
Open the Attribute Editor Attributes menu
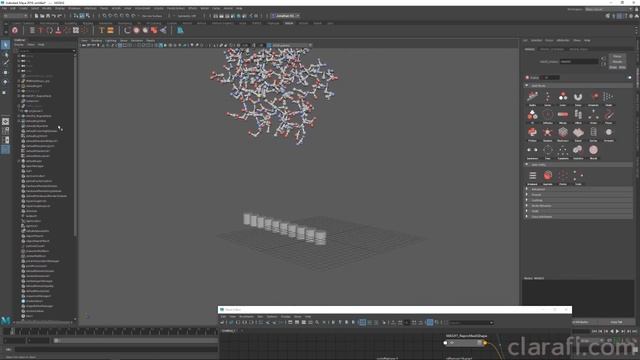point(563,40)
